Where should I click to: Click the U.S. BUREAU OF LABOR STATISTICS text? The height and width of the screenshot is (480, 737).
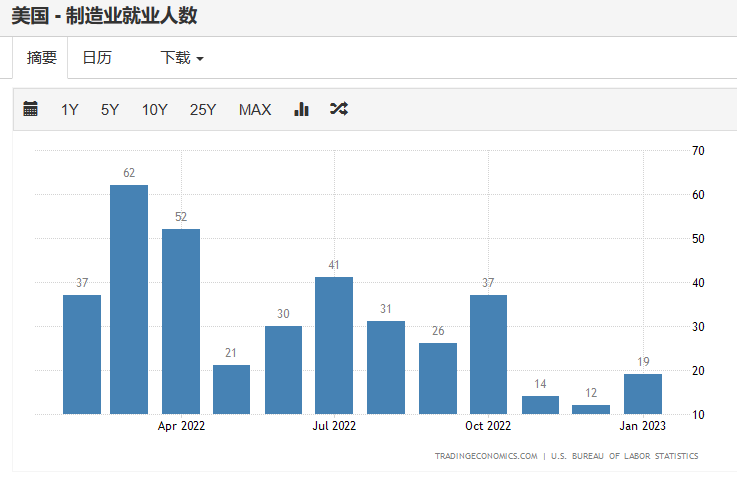tap(625, 456)
